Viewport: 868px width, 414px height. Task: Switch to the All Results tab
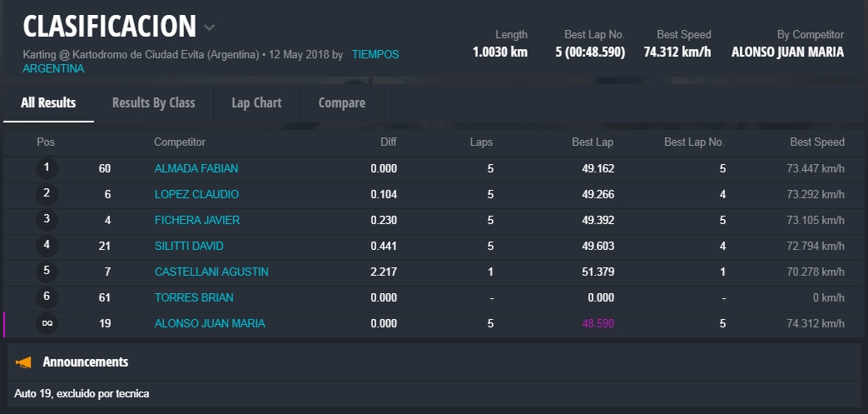[48, 103]
